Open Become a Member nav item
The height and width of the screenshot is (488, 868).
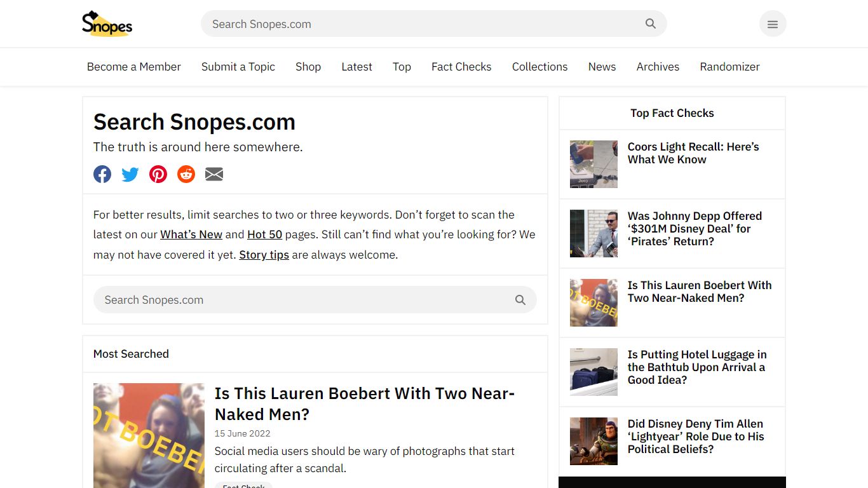click(134, 67)
